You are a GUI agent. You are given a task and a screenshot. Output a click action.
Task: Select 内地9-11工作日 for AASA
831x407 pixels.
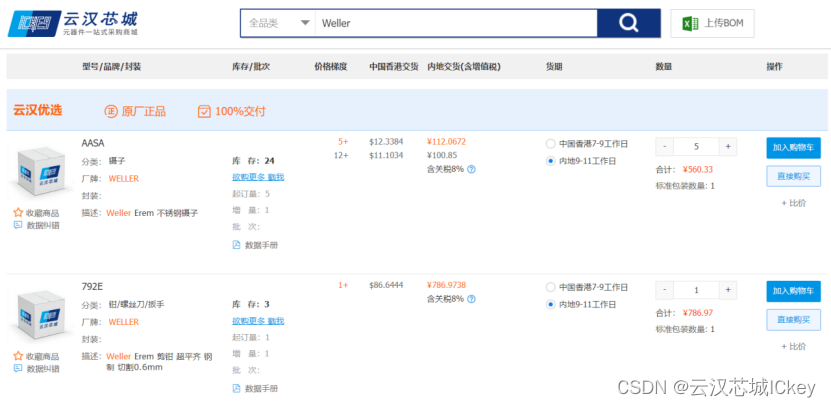click(550, 161)
